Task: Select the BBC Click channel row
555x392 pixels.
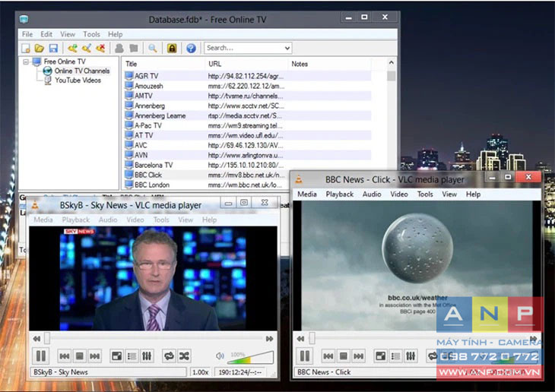Action: click(x=247, y=175)
